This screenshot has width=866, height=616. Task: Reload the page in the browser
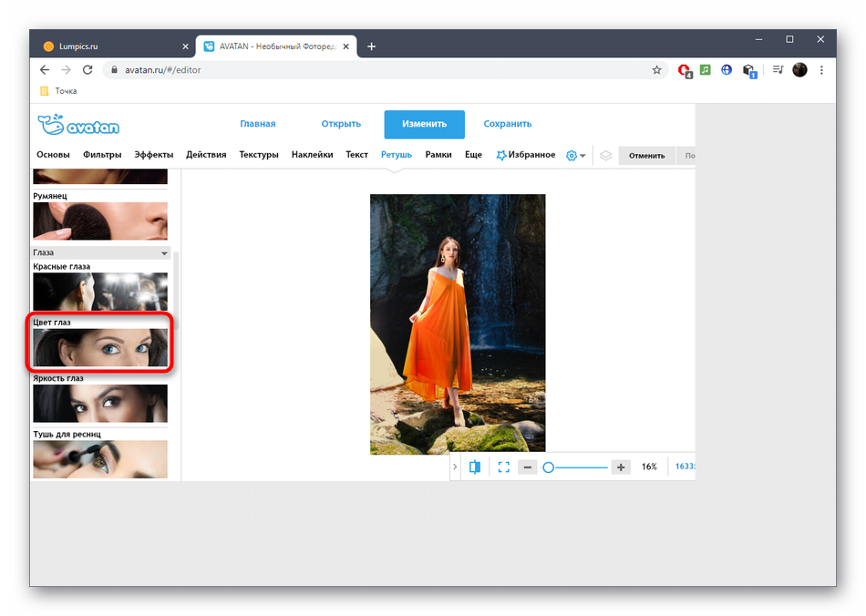pos(88,70)
